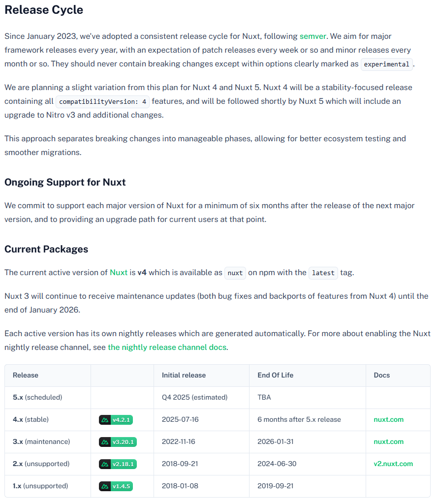The image size is (439, 504).
Task: Open the semver link
Action: click(312, 36)
